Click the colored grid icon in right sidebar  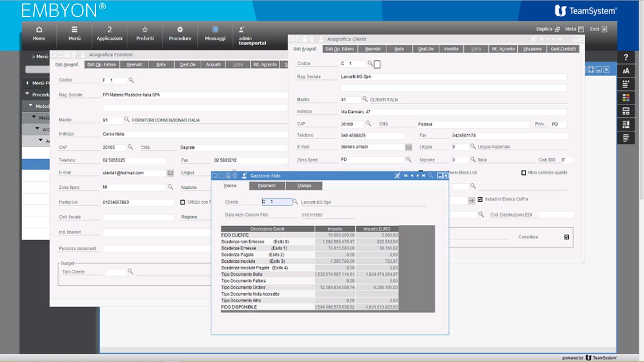626,98
